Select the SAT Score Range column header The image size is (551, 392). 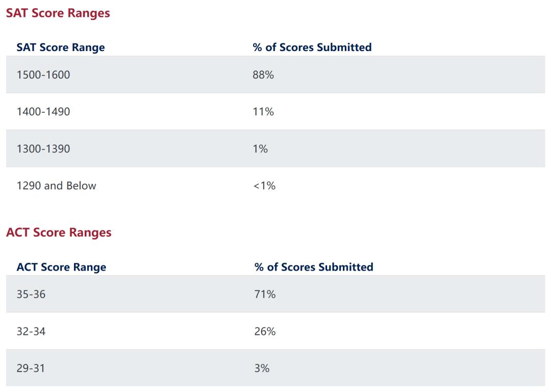tap(61, 47)
